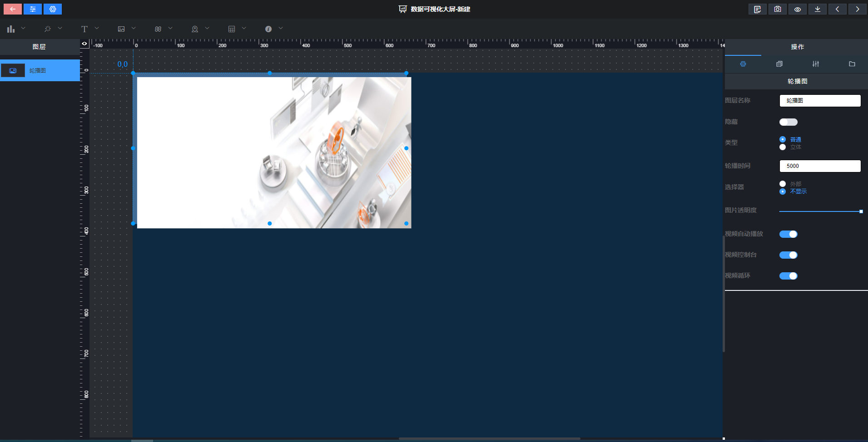Toggle the ruler eye visibility icon
Image resolution: width=868 pixels, height=442 pixels.
point(84,44)
